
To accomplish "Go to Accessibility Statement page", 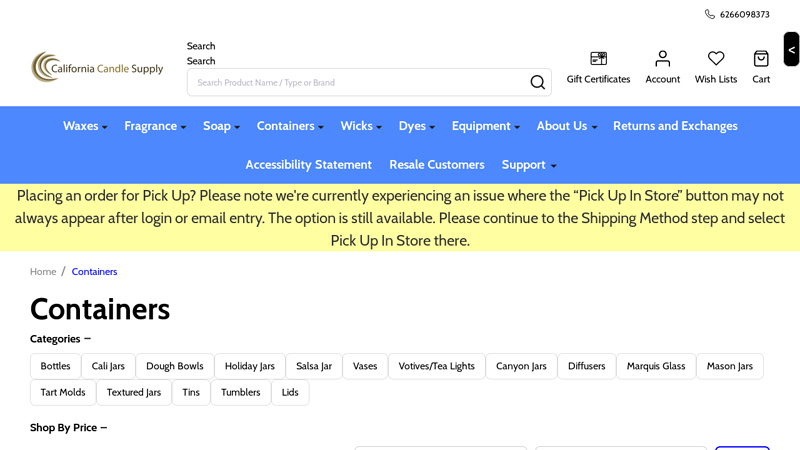I will pyautogui.click(x=308, y=165).
